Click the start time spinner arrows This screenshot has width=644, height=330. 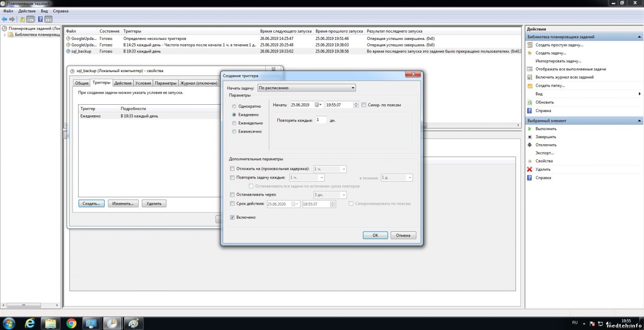tap(356, 105)
